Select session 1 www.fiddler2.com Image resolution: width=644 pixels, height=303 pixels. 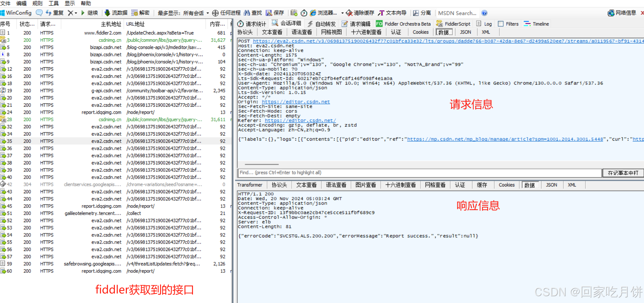coord(115,33)
